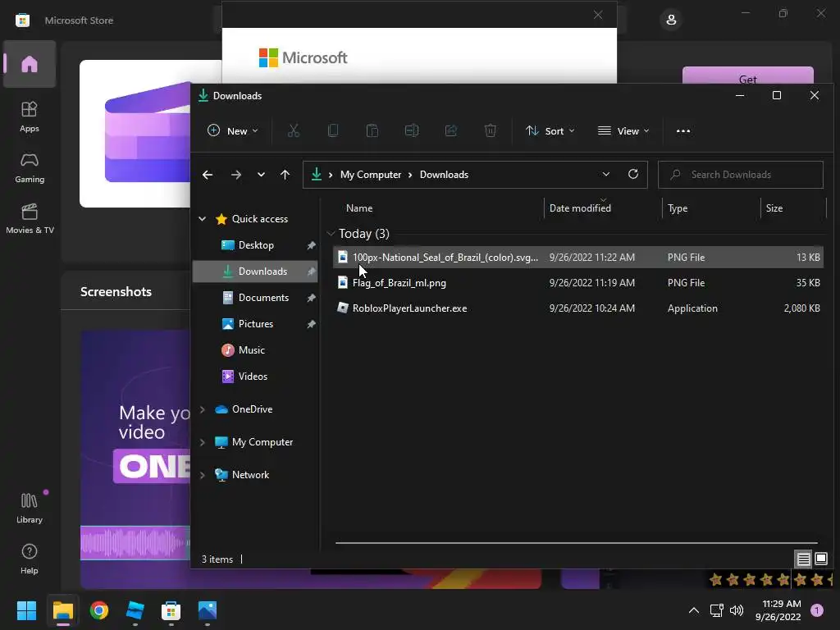Select Videos in navigation pane

click(x=256, y=376)
